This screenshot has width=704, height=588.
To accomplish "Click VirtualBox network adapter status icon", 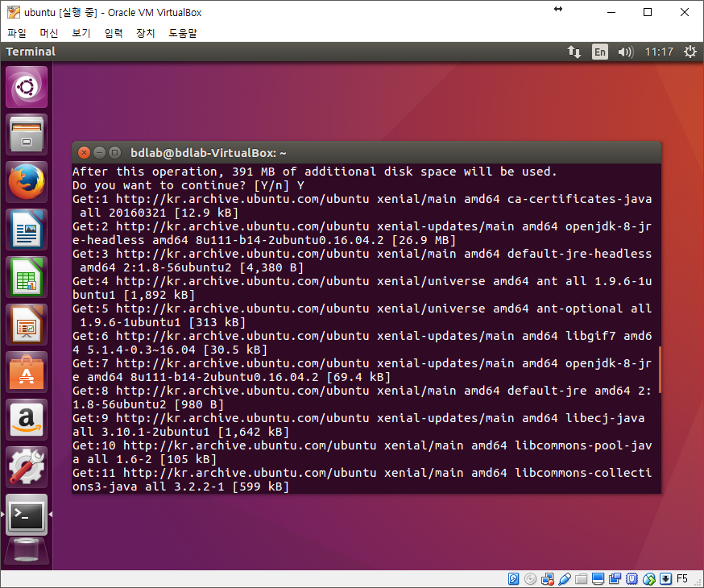I will click(547, 579).
